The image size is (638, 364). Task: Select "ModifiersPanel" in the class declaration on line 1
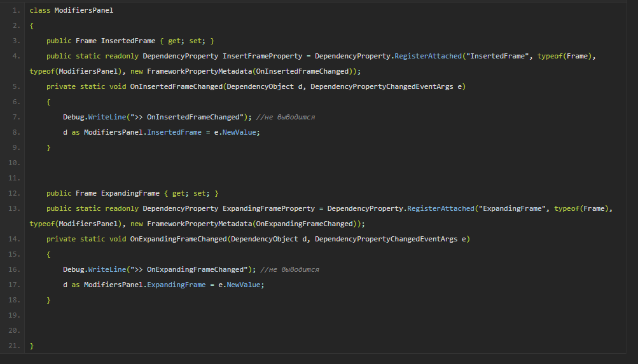84,11
